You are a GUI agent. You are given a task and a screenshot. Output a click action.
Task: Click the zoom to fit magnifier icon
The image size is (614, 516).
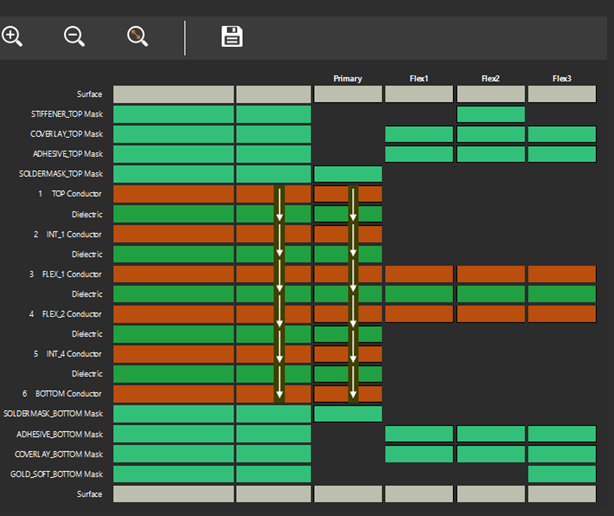[138, 37]
